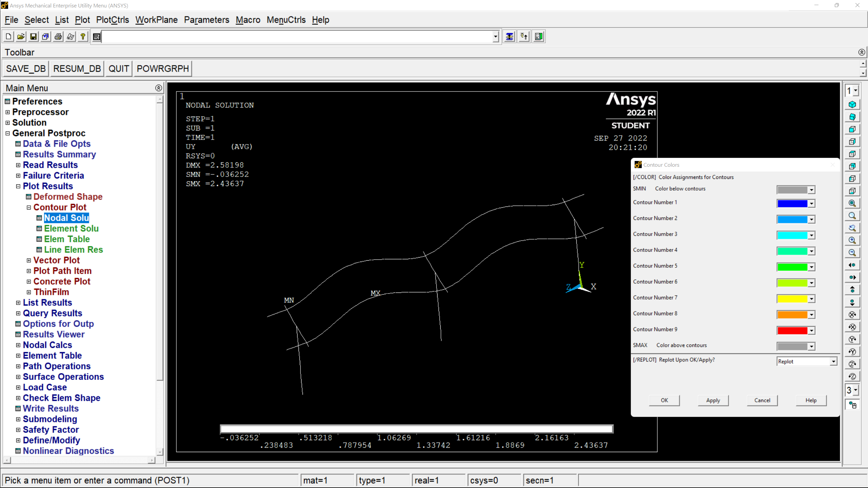Expand the Solution tree node
This screenshot has height=488, width=868.
[7, 123]
